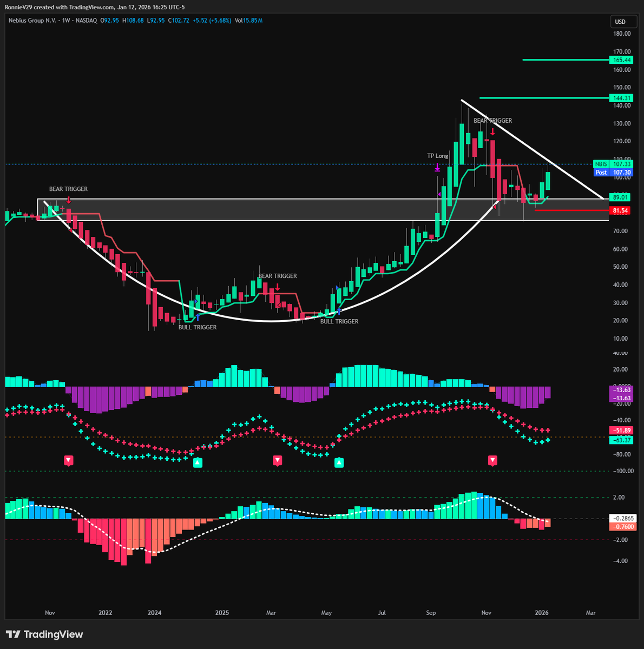The image size is (644, 649).
Task: Select the TP Long chart label
Action: [x=438, y=156]
